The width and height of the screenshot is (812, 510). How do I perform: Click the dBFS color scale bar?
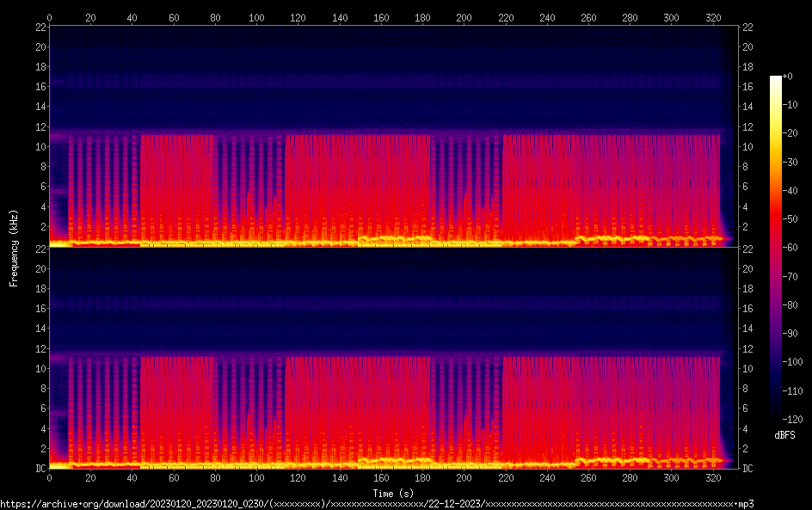click(x=776, y=246)
